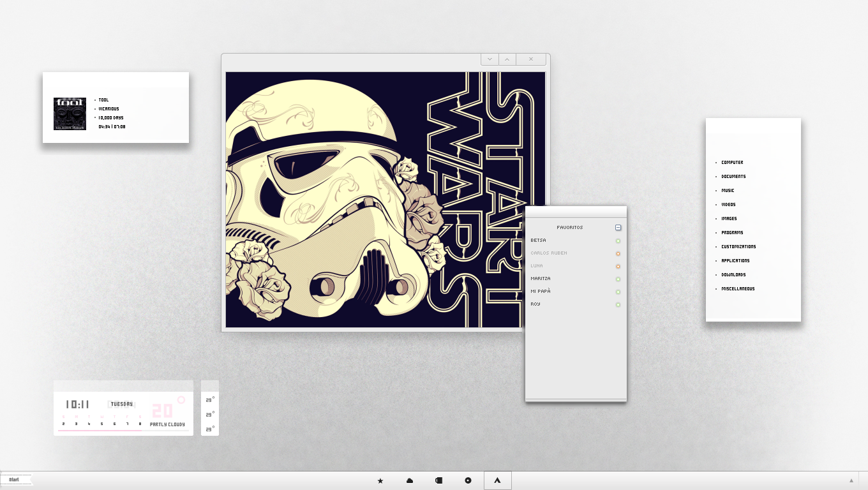Click the Tool album cover thumbnail
The height and width of the screenshot is (490, 868).
(70, 114)
